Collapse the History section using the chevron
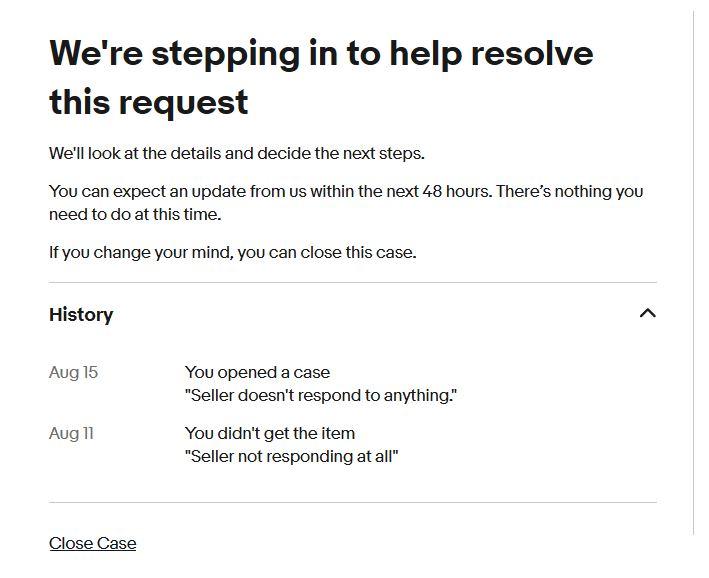Image resolution: width=709 pixels, height=578 pixels. pyautogui.click(x=648, y=313)
